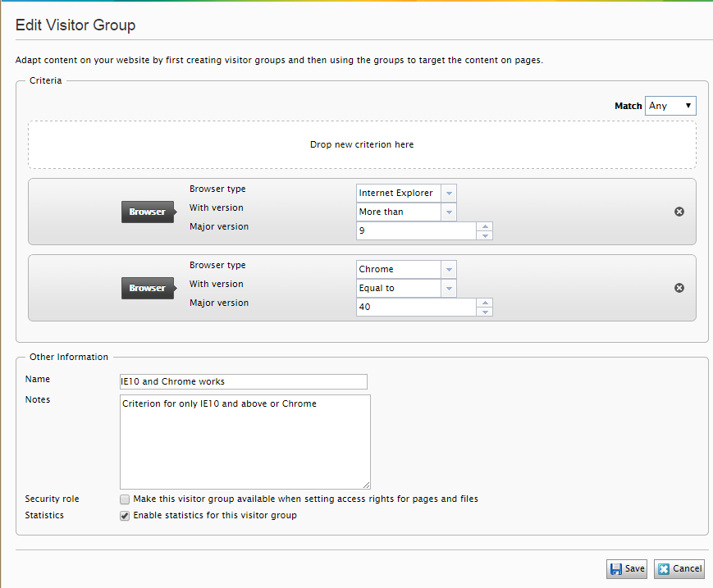The height and width of the screenshot is (588, 713).
Task: Disable statistics for this visitor group
Action: point(125,516)
